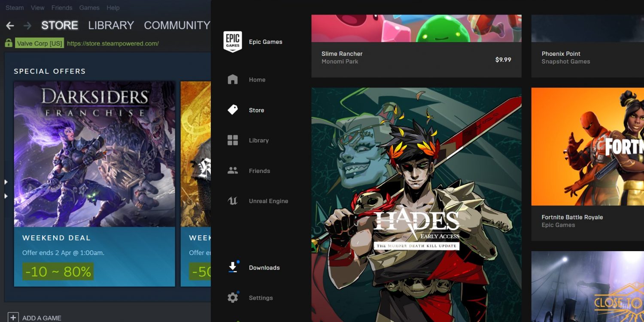Click the Friends people icon
644x322 pixels.
233,171
